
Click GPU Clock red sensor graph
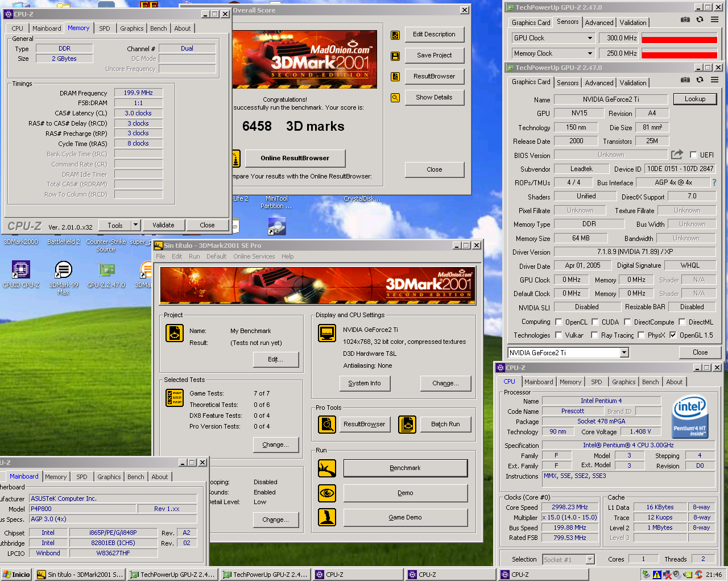pos(679,38)
